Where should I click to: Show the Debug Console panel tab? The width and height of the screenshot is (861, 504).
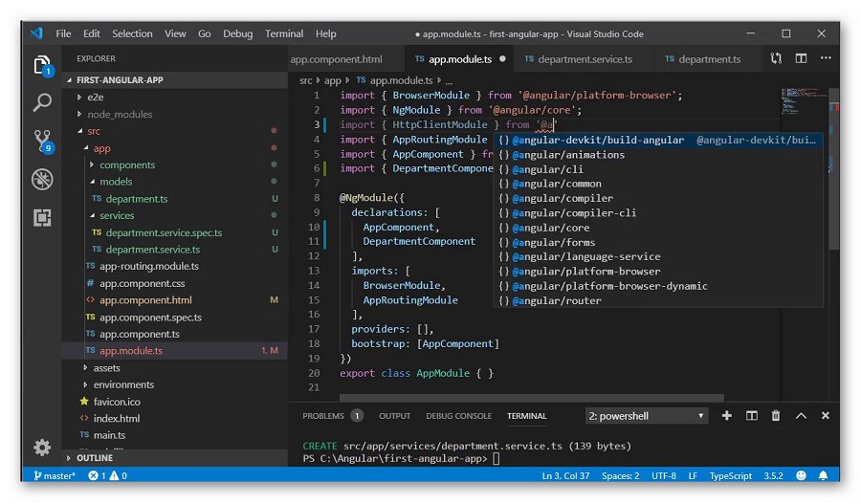coord(458,416)
